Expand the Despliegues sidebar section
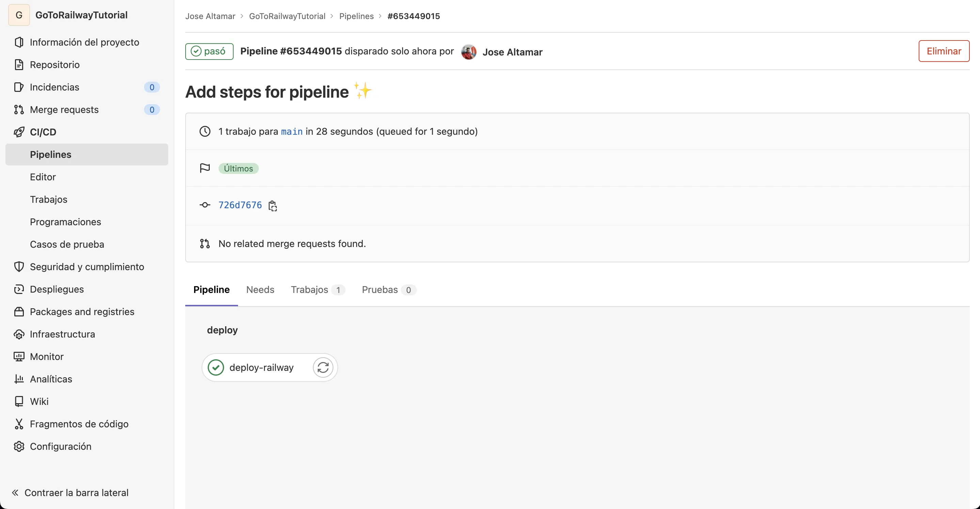Viewport: 980px width, 509px height. tap(57, 289)
